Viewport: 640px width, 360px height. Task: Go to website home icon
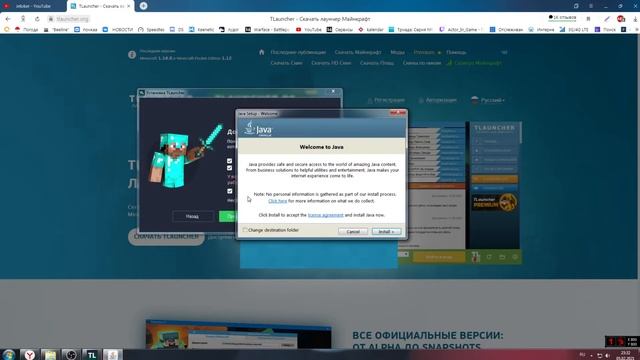pos(262,52)
